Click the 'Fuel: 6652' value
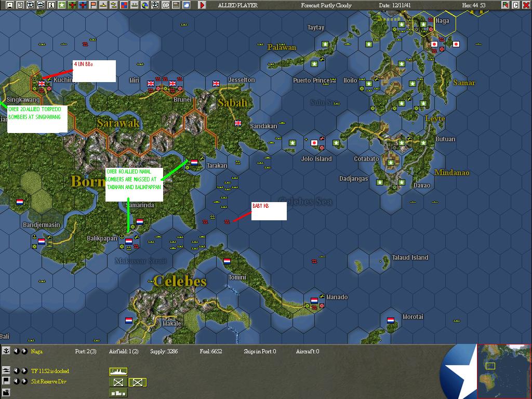This screenshot has height=399, width=532. pyautogui.click(x=211, y=351)
